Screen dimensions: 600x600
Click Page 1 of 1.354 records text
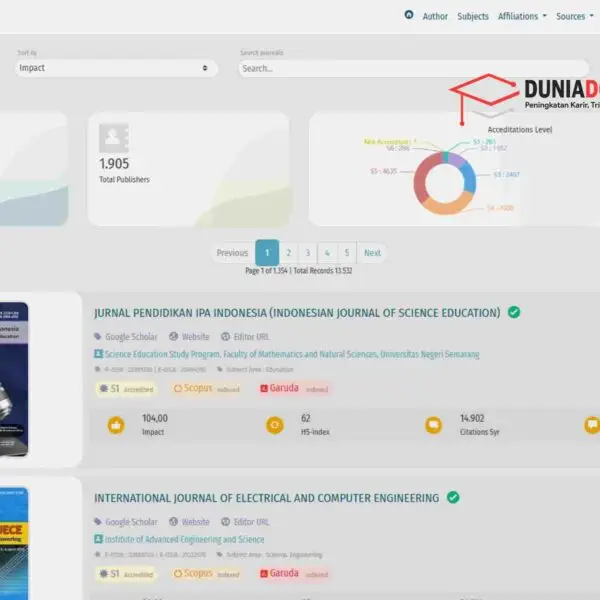point(298,271)
